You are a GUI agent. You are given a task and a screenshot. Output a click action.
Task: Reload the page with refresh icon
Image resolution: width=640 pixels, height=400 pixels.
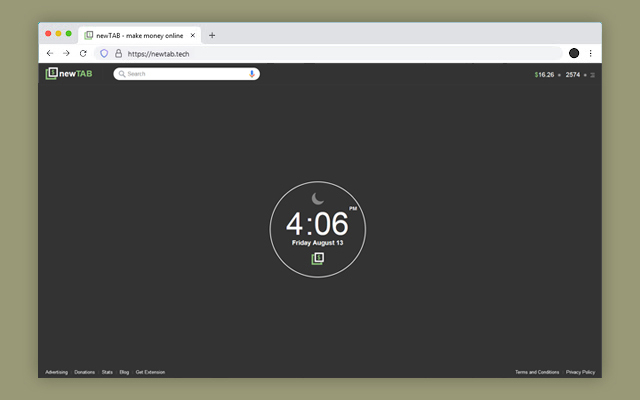(x=83, y=53)
